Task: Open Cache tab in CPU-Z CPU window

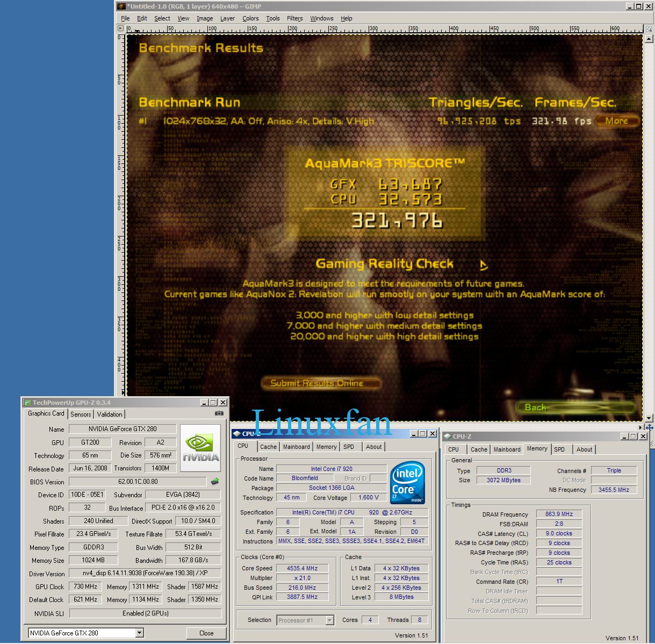Action: coord(268,447)
